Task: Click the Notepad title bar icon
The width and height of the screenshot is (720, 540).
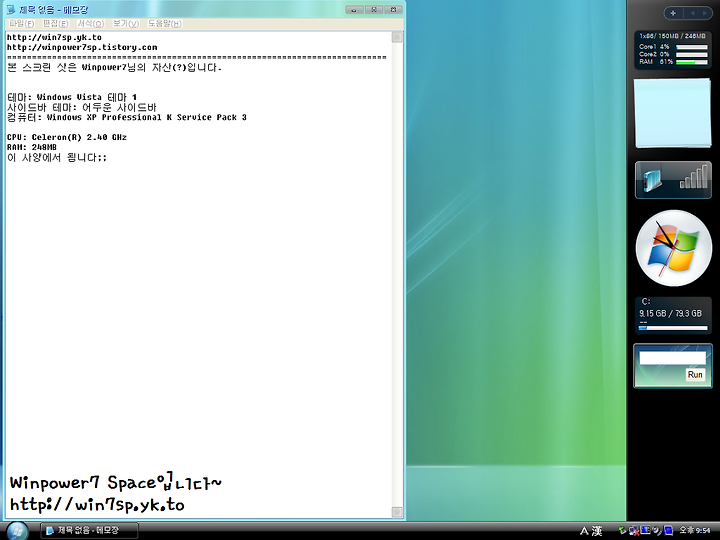Action: click(11, 9)
